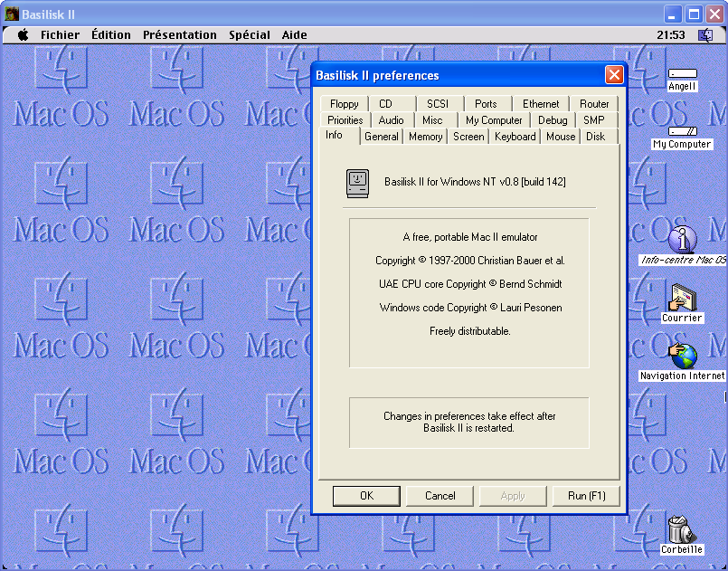Open Info-centre Mac OS icon
The width and height of the screenshot is (728, 571).
tap(682, 239)
